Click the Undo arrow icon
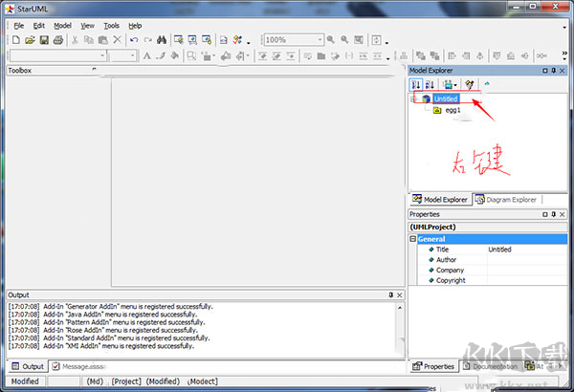Image resolution: width=574 pixels, height=392 pixels. 134,40
